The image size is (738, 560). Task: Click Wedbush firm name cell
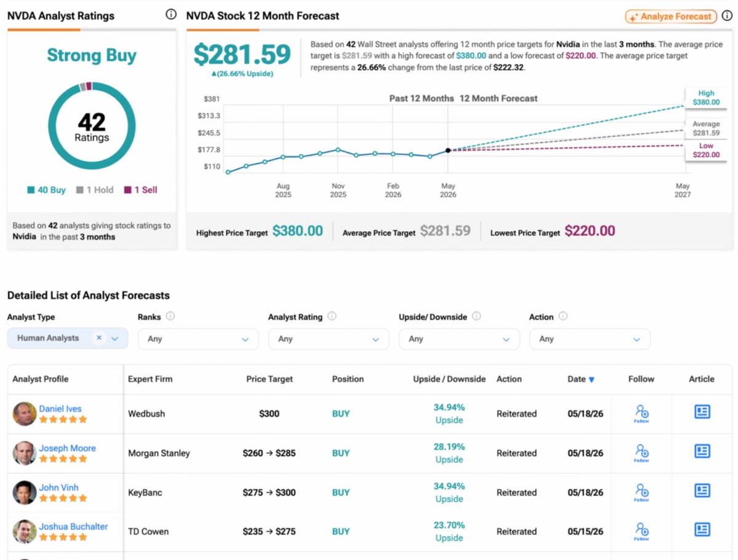tap(146, 414)
